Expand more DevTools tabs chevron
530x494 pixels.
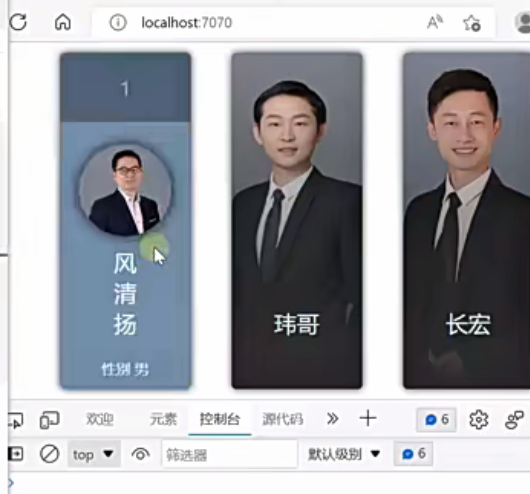pos(333,419)
